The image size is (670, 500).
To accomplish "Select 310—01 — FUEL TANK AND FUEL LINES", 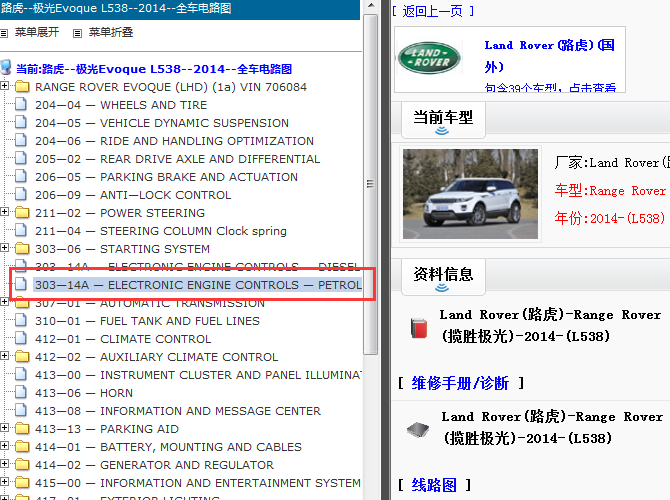I will [x=147, y=321].
